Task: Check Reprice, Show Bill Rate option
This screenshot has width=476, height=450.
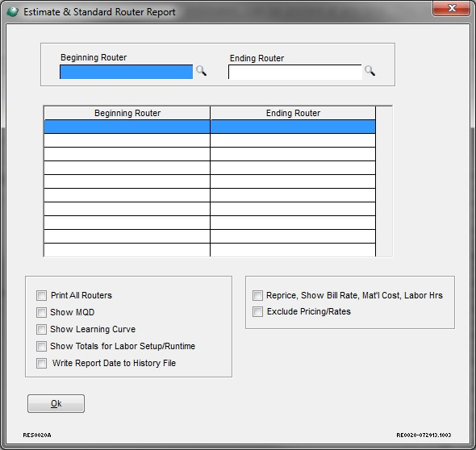Action: coord(257,295)
